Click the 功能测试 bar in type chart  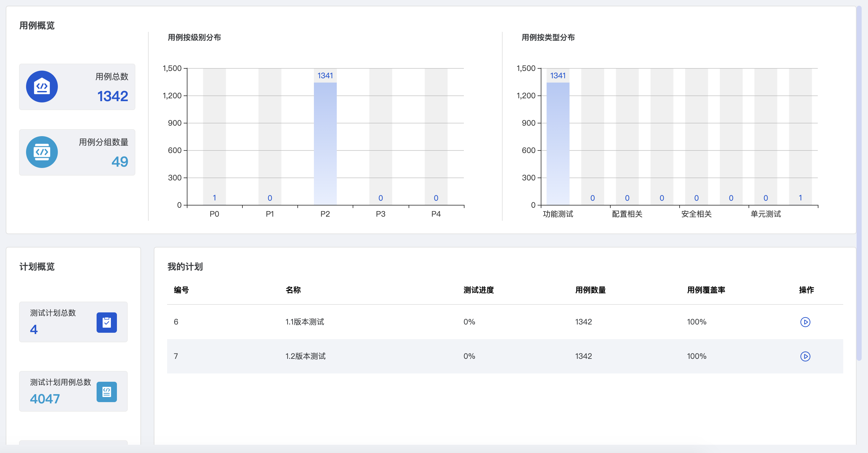click(558, 143)
